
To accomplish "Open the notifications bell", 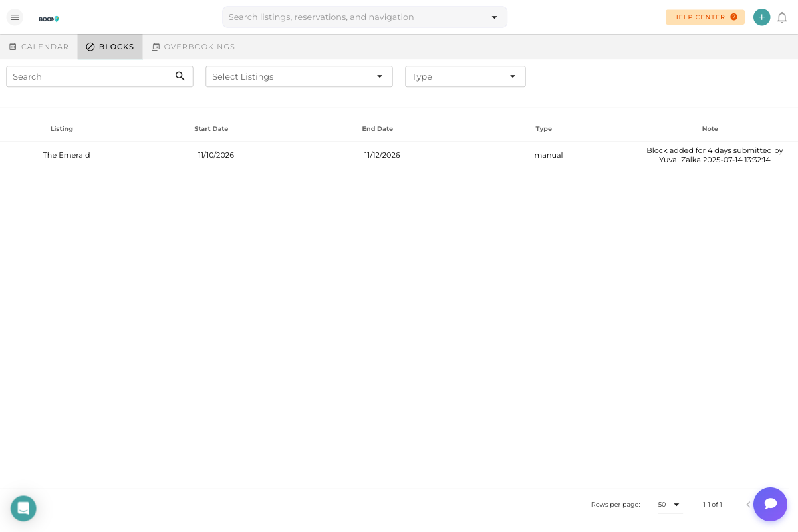I will tap(783, 18).
